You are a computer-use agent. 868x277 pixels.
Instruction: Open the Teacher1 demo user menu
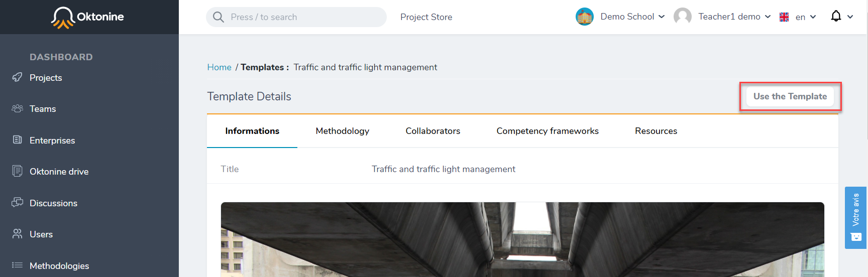tap(722, 17)
